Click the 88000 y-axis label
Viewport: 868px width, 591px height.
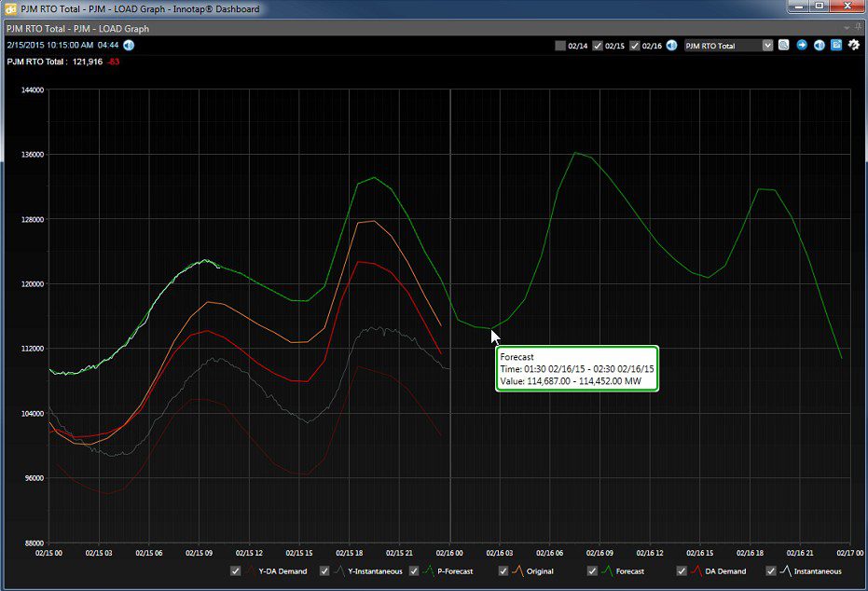[x=34, y=543]
